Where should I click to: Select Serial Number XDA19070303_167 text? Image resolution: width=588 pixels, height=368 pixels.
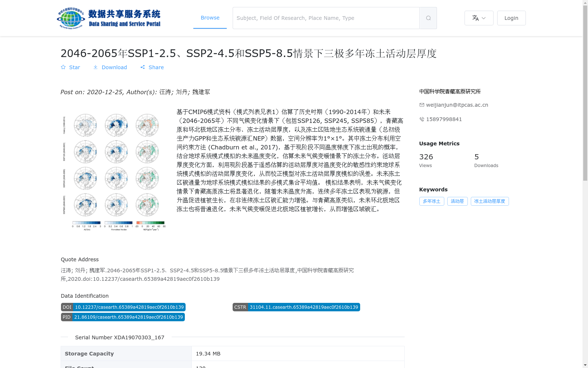coord(120,337)
